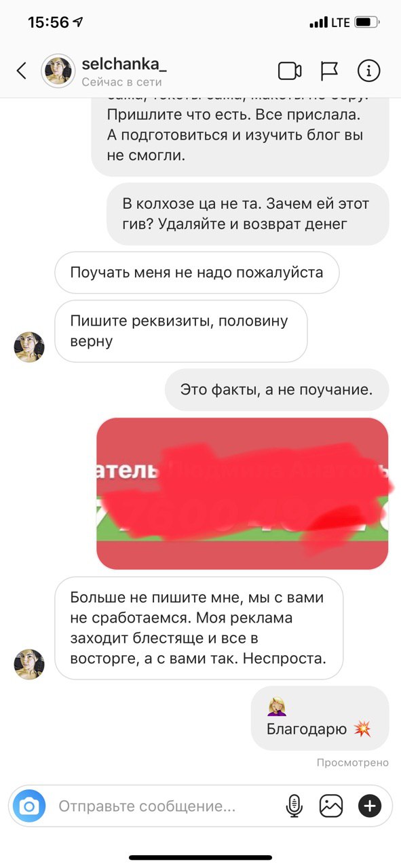Viewport: 401px width, 868px height.
Task: Open selchanka_ profile picture in header
Action: 58,71
